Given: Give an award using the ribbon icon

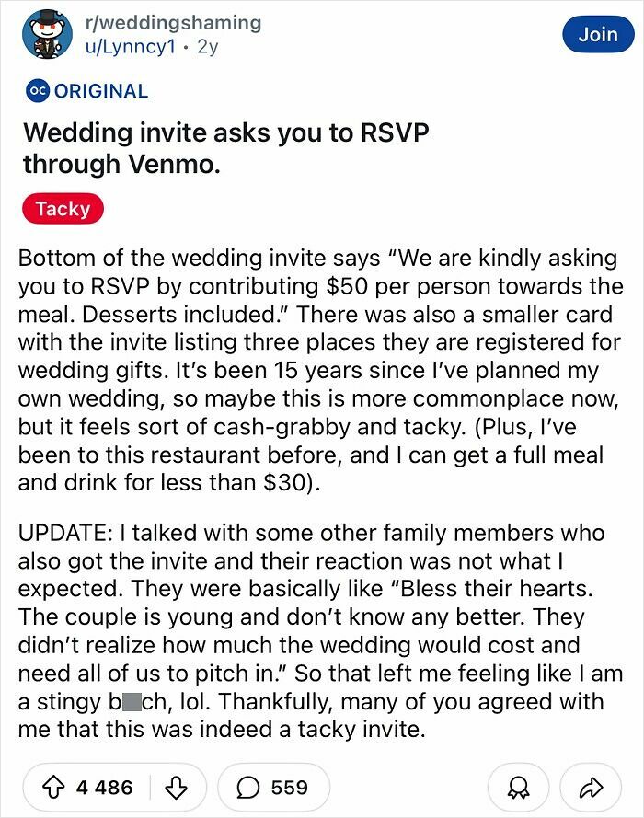Looking at the screenshot, I should pyautogui.click(x=520, y=788).
